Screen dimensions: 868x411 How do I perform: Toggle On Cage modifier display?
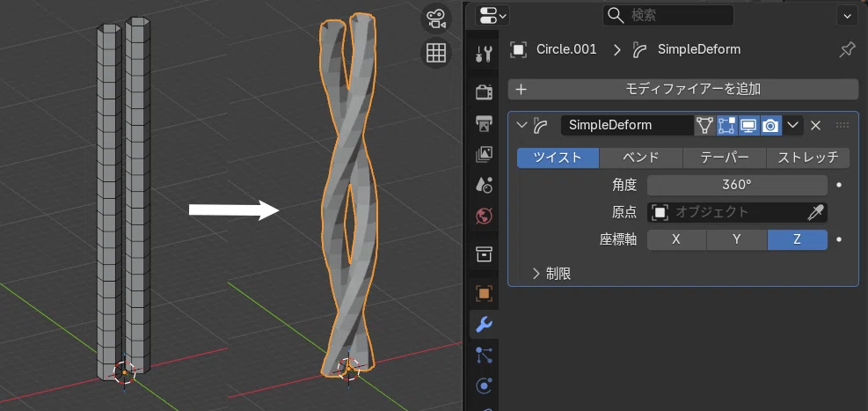click(704, 125)
